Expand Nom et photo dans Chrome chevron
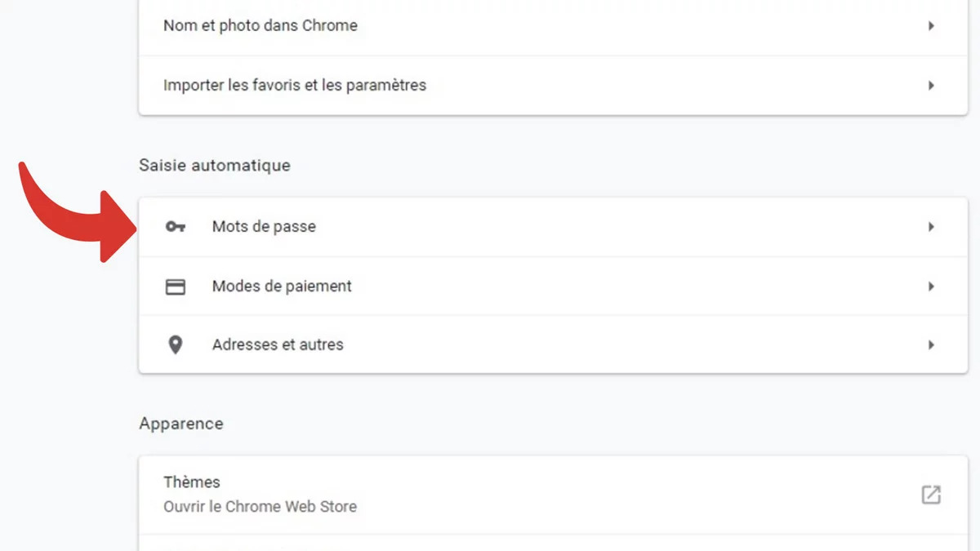This screenshot has width=980, height=551. point(931,25)
